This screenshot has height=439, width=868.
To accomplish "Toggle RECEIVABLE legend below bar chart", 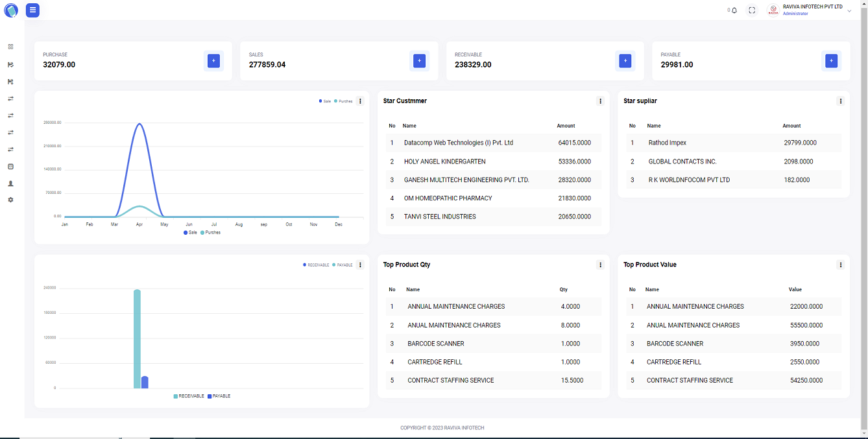I will coord(189,396).
